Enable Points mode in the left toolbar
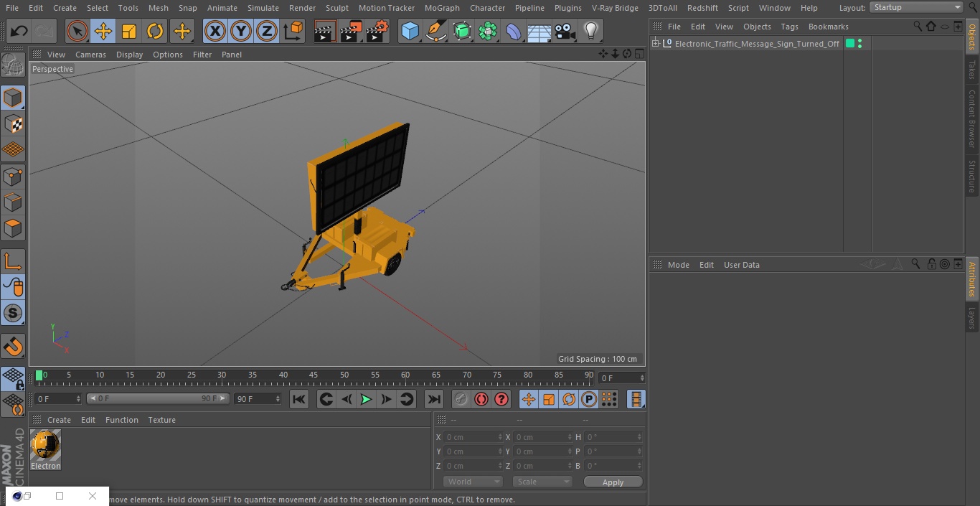The image size is (980, 506). pos(13,177)
